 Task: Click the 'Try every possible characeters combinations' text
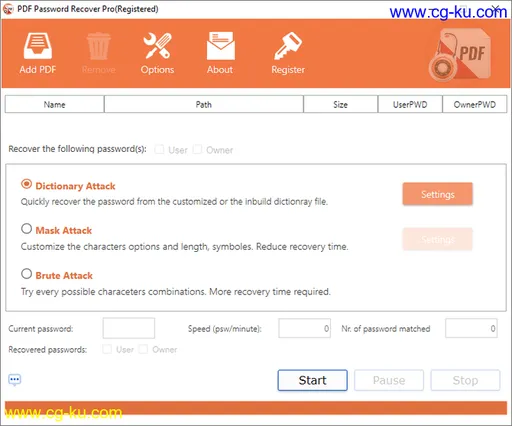coord(176,292)
